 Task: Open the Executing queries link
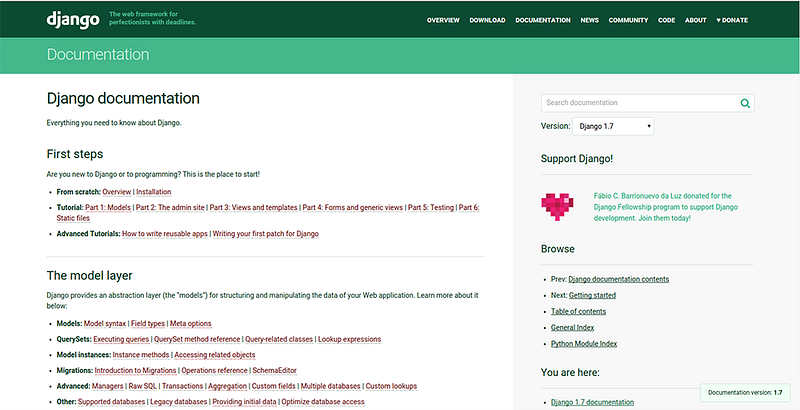[x=121, y=340]
